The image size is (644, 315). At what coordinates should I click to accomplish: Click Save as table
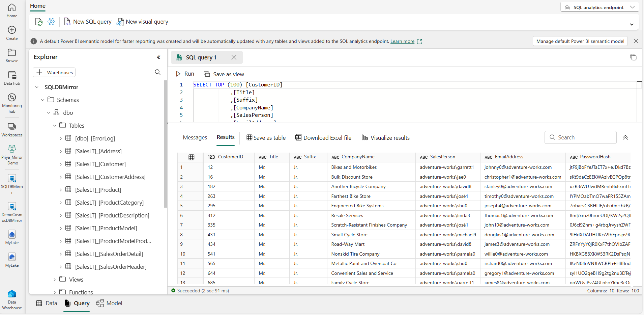pyautogui.click(x=266, y=138)
